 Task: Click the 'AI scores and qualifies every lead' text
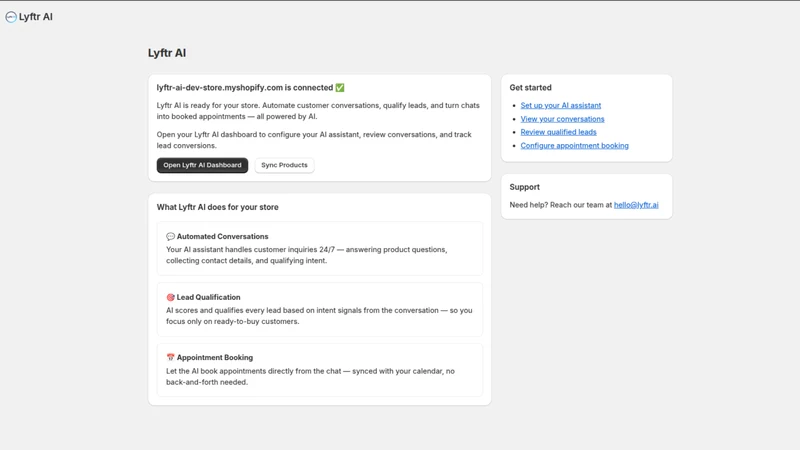point(319,316)
